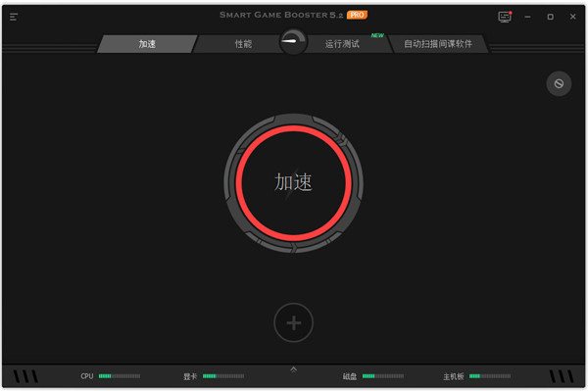Image resolution: width=588 pixels, height=391 pixels.
Task: Click the Smart Game Booster 5.2 title
Action: (281, 15)
